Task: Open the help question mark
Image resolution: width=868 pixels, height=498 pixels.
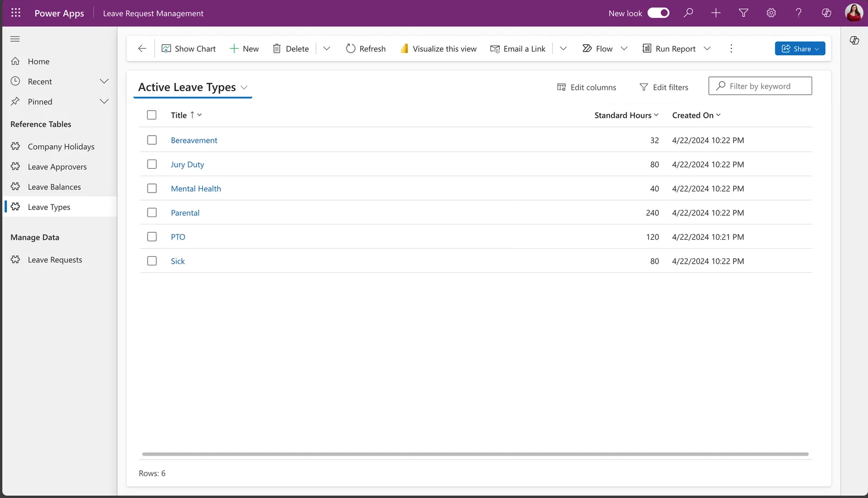Action: point(799,12)
